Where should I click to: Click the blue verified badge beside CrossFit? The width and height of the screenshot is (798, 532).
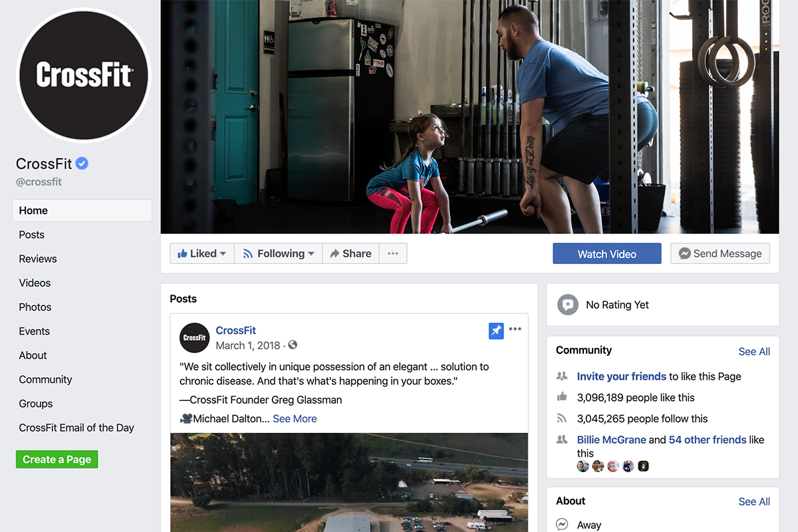click(82, 164)
